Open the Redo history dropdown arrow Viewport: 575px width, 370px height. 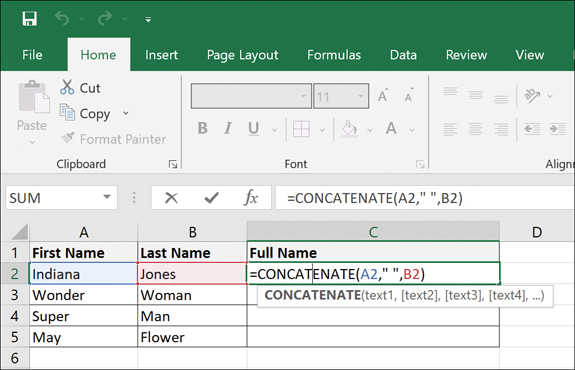[x=125, y=19]
